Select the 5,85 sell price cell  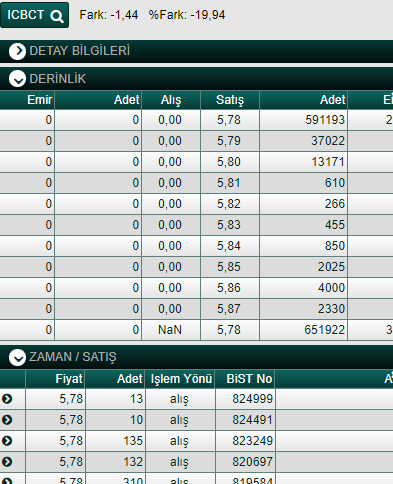click(x=230, y=267)
